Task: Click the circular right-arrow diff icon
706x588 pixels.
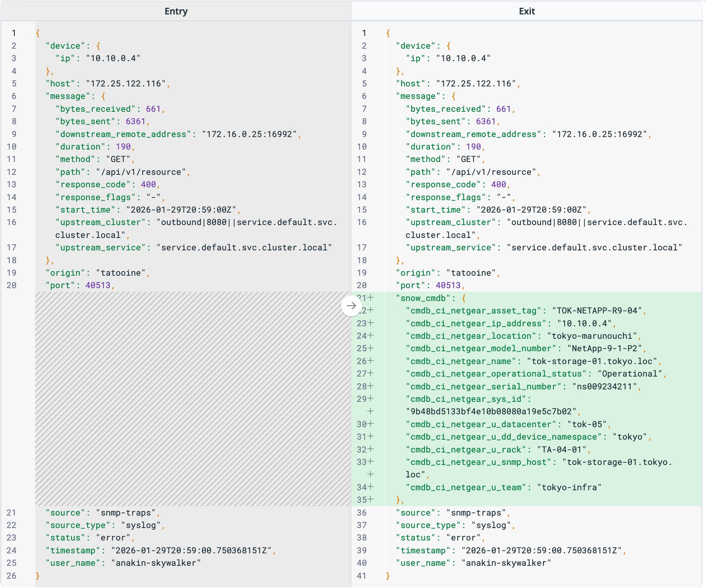Action: coord(351,306)
